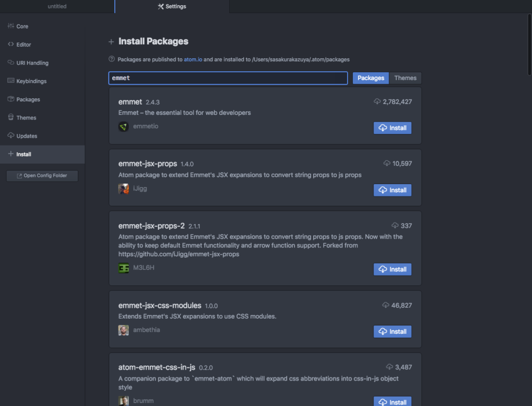532x406 pixels.
Task: Click the iJigg author avatar
Action: (124, 189)
